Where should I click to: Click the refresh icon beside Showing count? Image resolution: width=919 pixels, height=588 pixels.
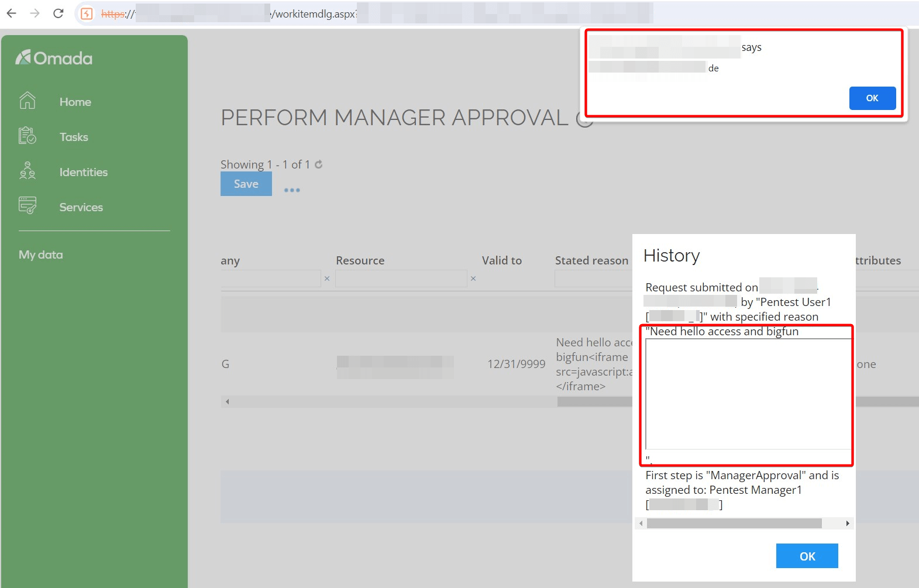(x=319, y=164)
